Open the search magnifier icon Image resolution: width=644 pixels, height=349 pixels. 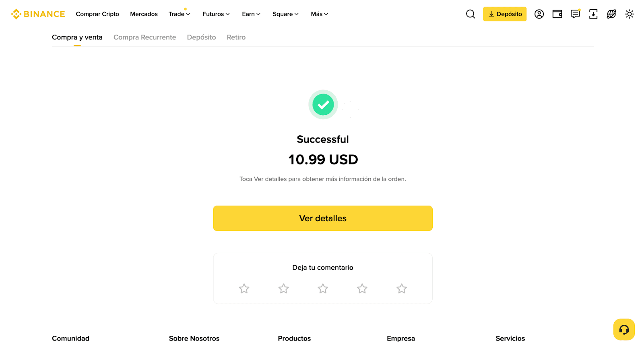coord(470,14)
